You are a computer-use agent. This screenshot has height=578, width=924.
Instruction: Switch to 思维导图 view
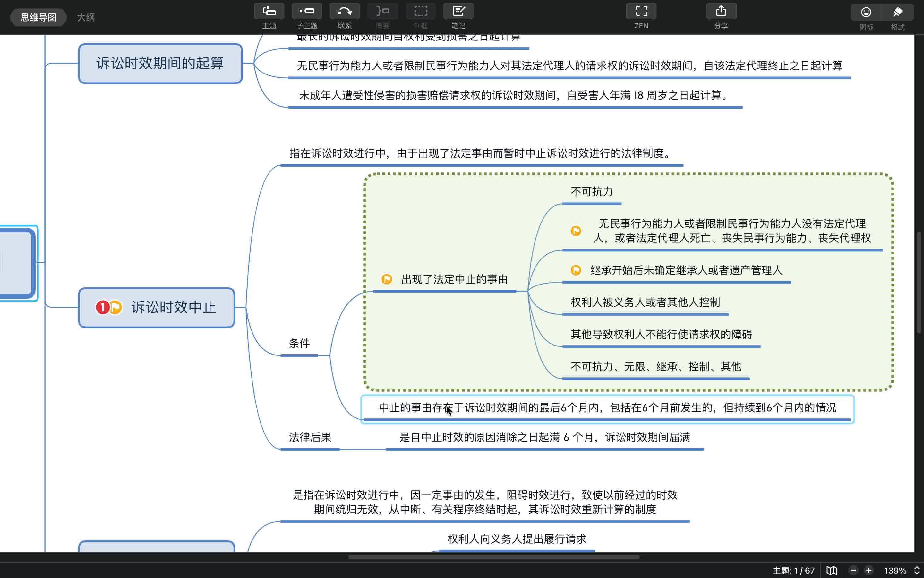coord(38,17)
